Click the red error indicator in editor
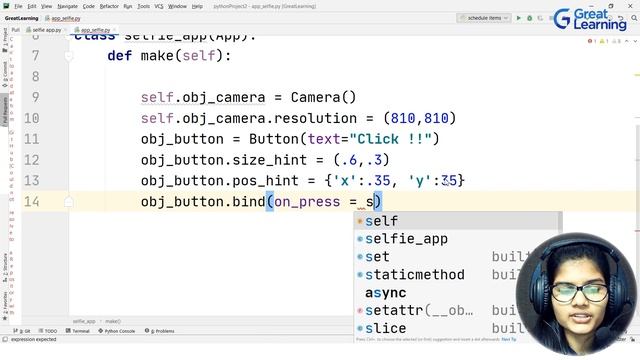This screenshot has height=360, width=640. [x=591, y=41]
